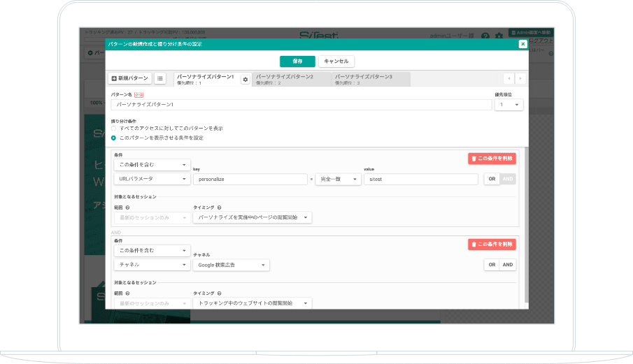Click the ログアウト link
The width and height of the screenshot is (633, 364).
tap(541, 41)
